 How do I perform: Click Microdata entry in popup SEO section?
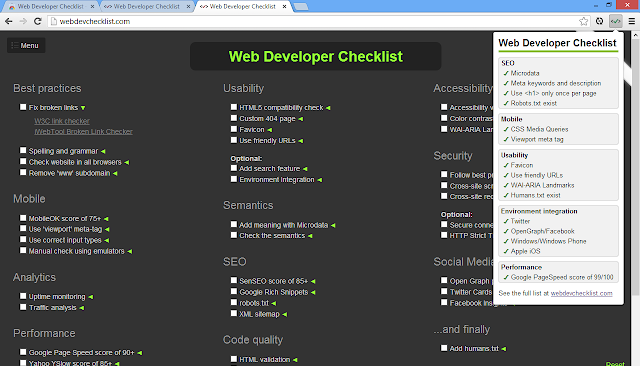click(x=525, y=73)
